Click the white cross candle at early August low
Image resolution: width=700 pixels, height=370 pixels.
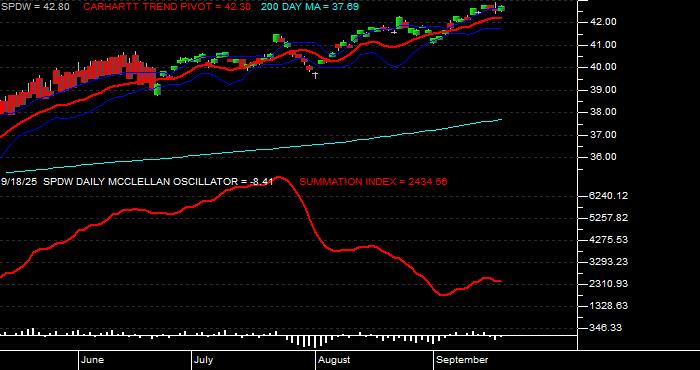[316, 75]
